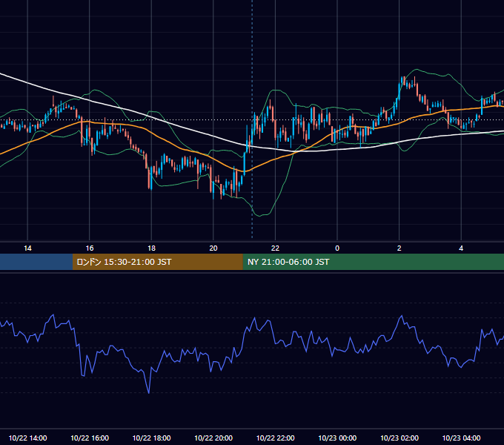The image size is (504, 445).
Task: Click the NY 21:00-06:00 JST session bar
Action: coord(373,262)
